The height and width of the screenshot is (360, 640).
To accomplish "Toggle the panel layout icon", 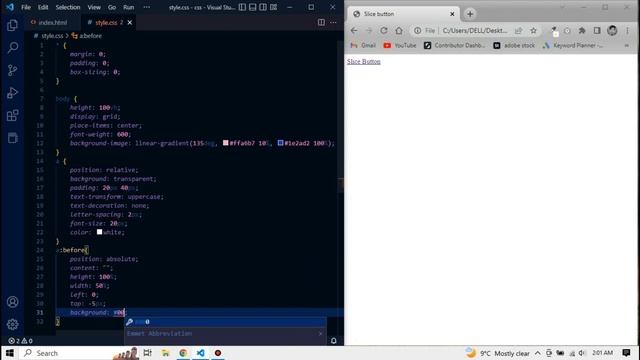I will point(253,7).
